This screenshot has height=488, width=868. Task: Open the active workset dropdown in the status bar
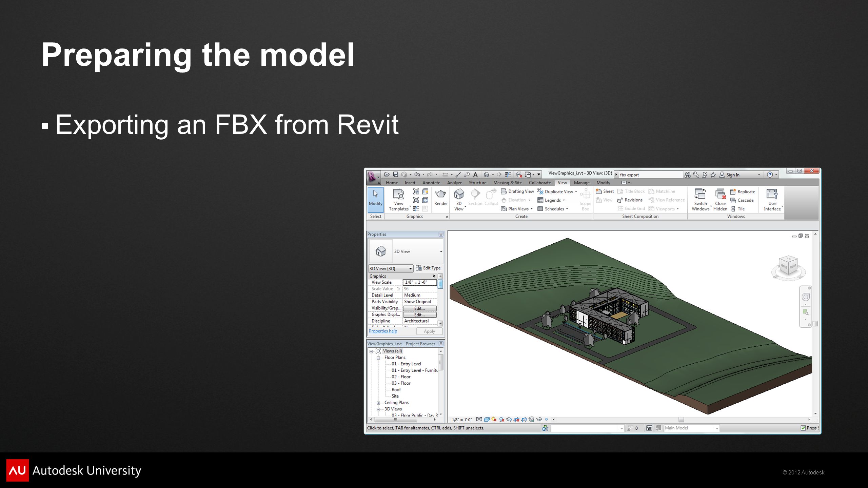[x=588, y=428]
